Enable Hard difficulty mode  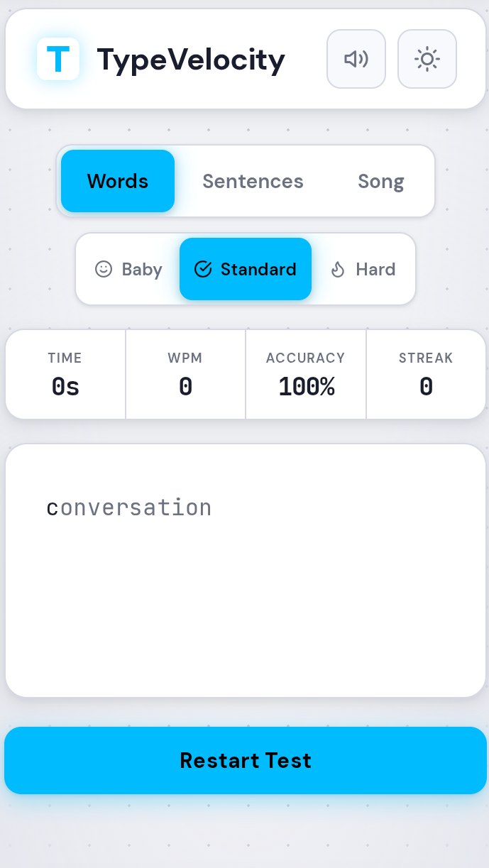click(363, 269)
